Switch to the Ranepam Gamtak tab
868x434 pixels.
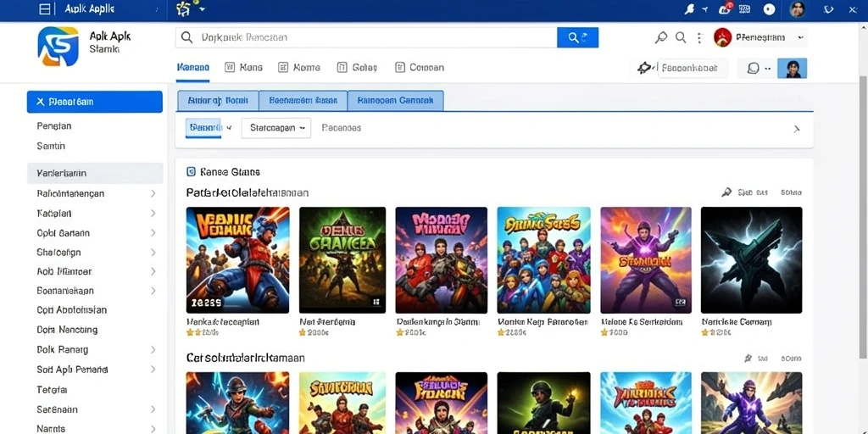coord(395,101)
